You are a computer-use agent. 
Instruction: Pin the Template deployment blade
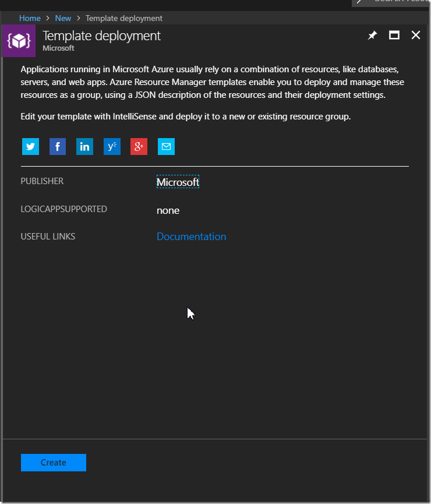372,35
